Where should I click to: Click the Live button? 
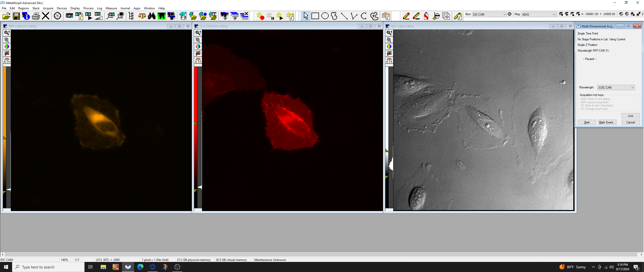[x=630, y=116]
